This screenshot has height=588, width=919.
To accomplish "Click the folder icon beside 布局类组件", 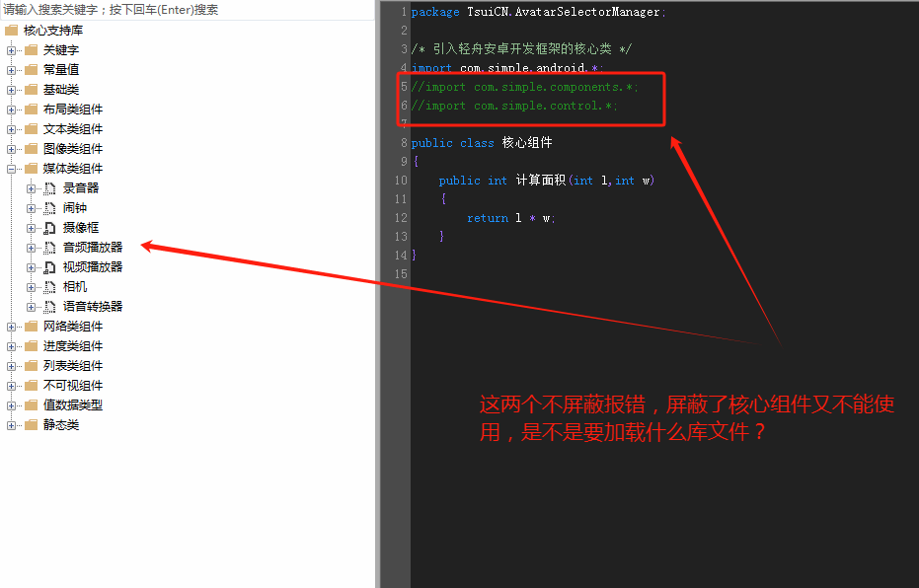I will (x=31, y=110).
